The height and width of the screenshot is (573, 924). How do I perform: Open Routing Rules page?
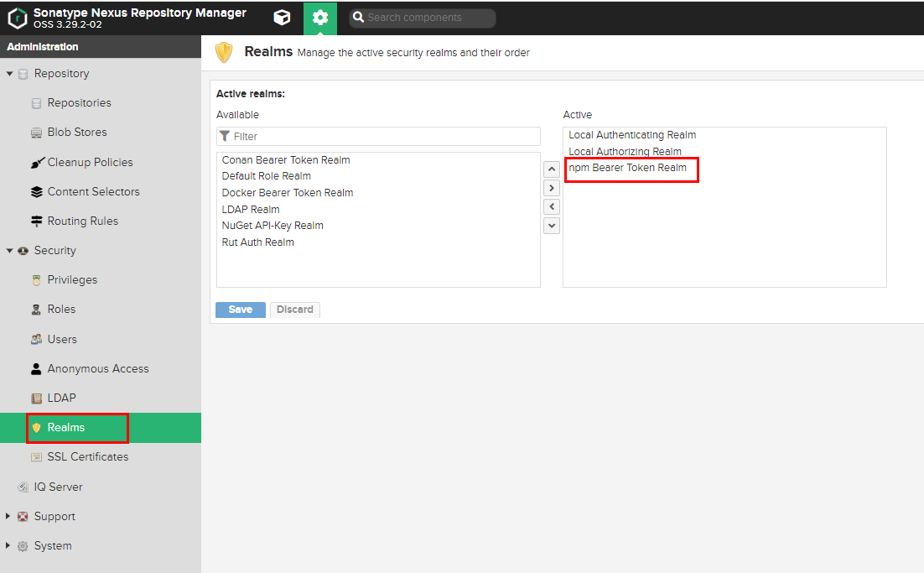[83, 221]
